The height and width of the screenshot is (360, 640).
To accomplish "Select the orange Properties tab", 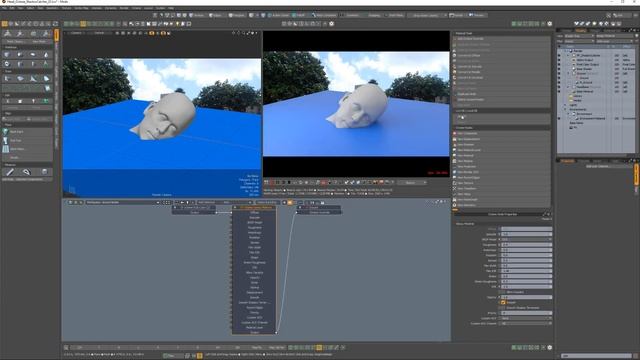I will point(567,161).
